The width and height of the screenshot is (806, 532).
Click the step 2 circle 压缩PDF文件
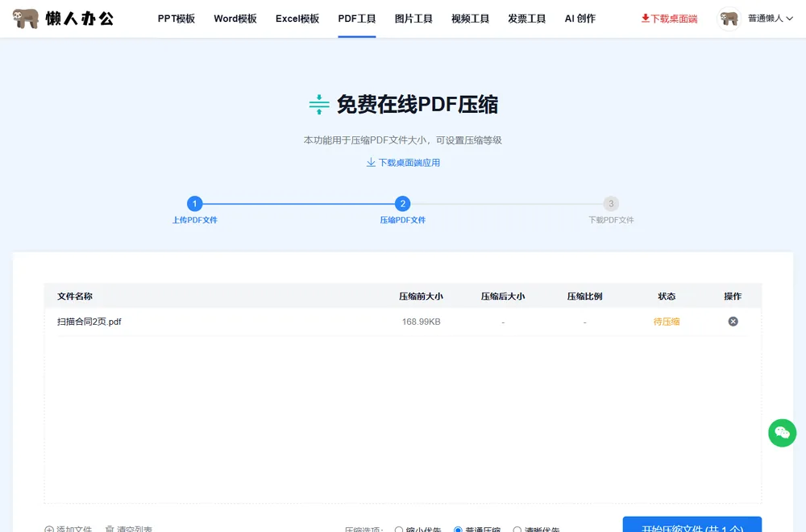pos(402,204)
